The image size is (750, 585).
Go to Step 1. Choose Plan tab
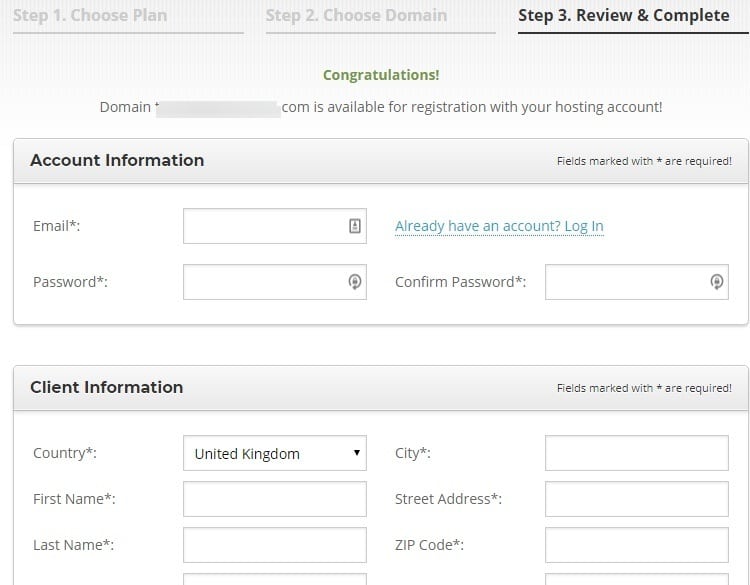click(90, 15)
